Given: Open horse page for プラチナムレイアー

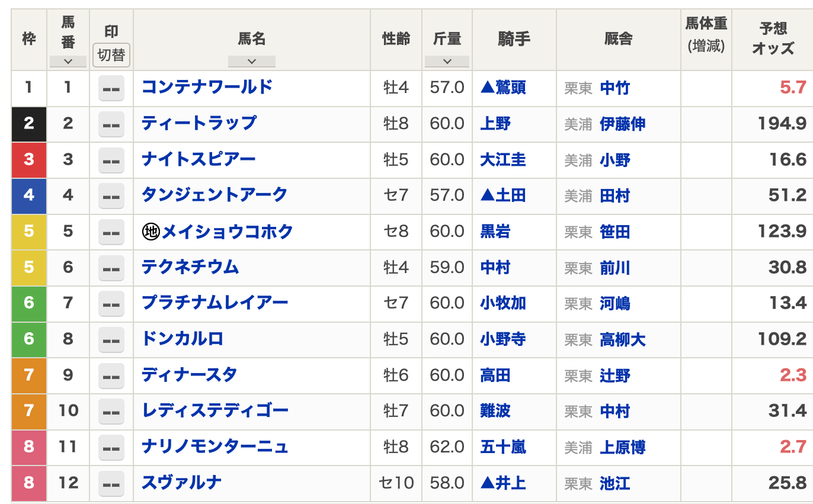Looking at the screenshot, I should (x=215, y=303).
